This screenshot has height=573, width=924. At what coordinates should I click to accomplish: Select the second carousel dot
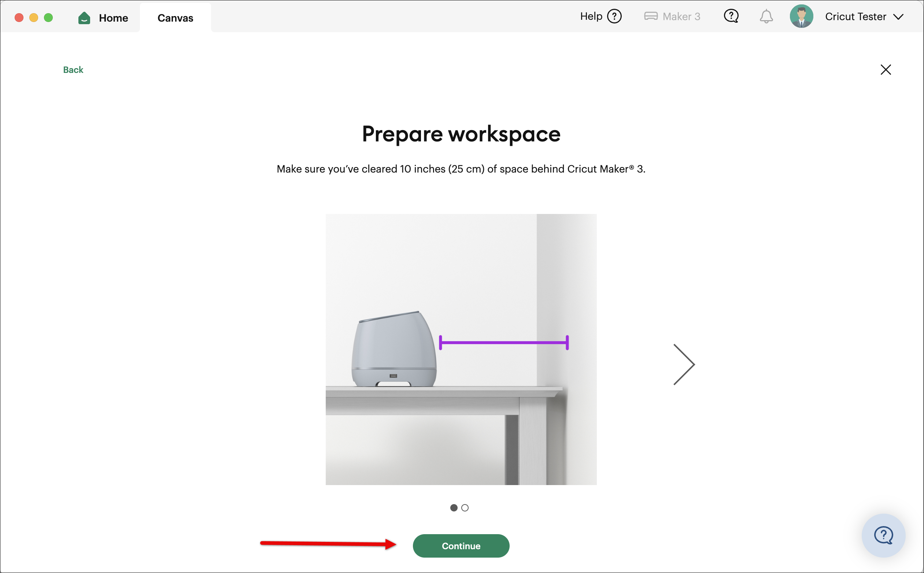[465, 508]
